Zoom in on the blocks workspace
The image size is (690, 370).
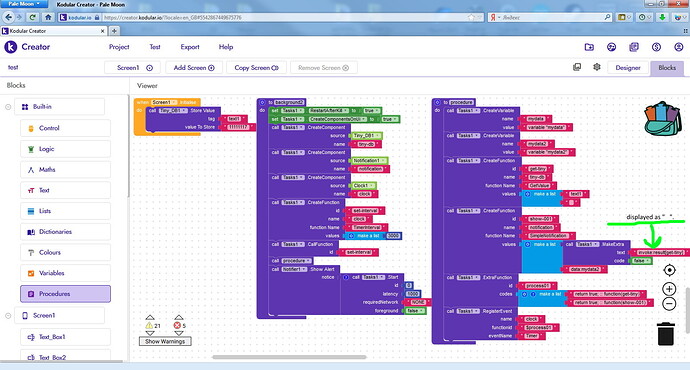click(x=669, y=289)
